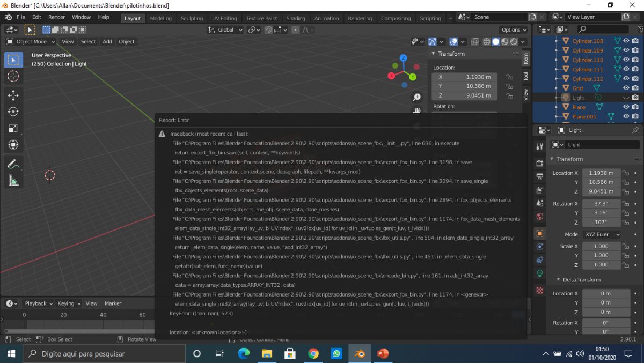
Task: Open the Add menu in viewport header
Action: click(x=107, y=41)
